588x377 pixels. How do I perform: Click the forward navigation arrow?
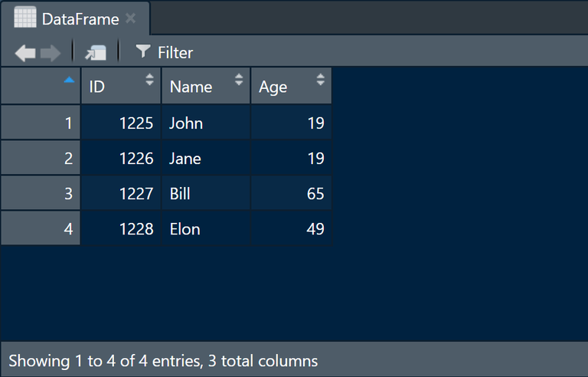51,53
